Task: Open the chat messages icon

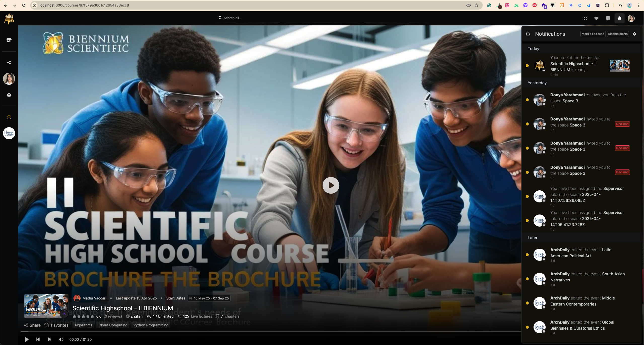Action: pyautogui.click(x=608, y=18)
